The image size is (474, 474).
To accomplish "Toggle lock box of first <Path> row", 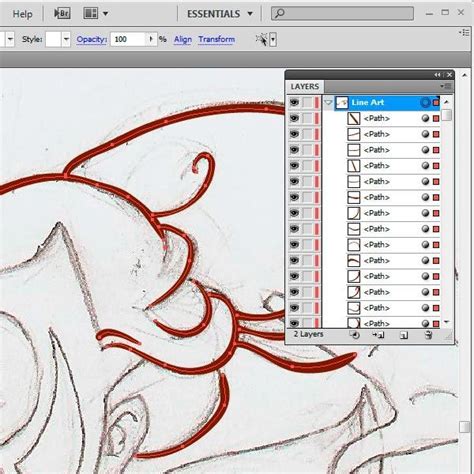I will click(x=307, y=118).
